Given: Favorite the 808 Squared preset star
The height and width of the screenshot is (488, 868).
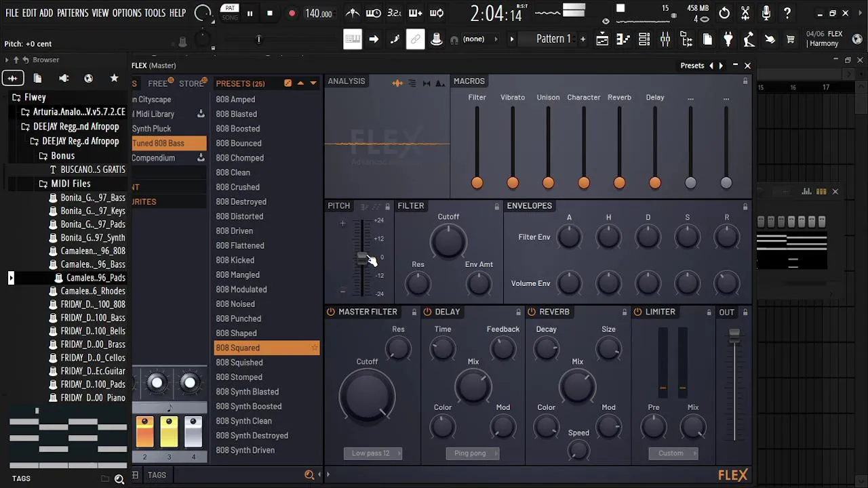Looking at the screenshot, I should [315, 348].
